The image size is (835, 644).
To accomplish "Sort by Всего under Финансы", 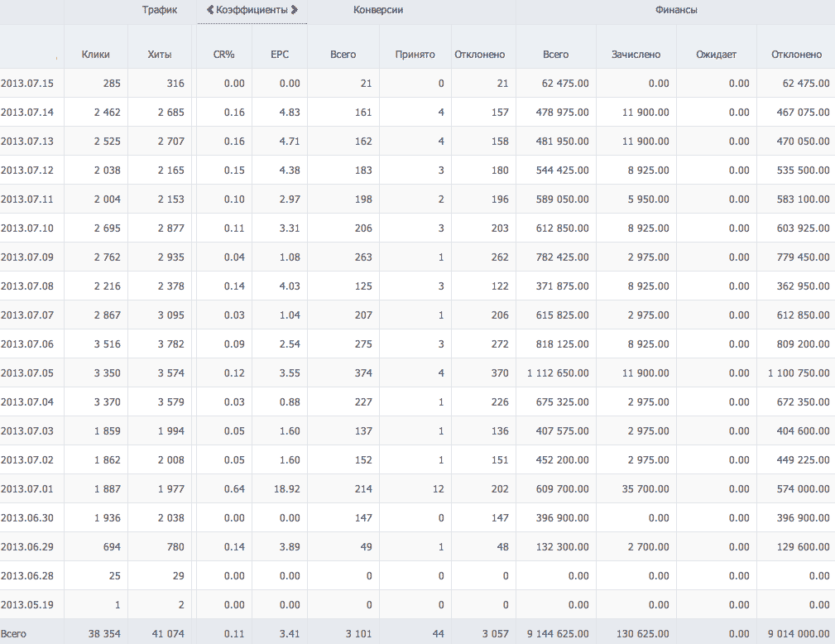I will point(555,55).
